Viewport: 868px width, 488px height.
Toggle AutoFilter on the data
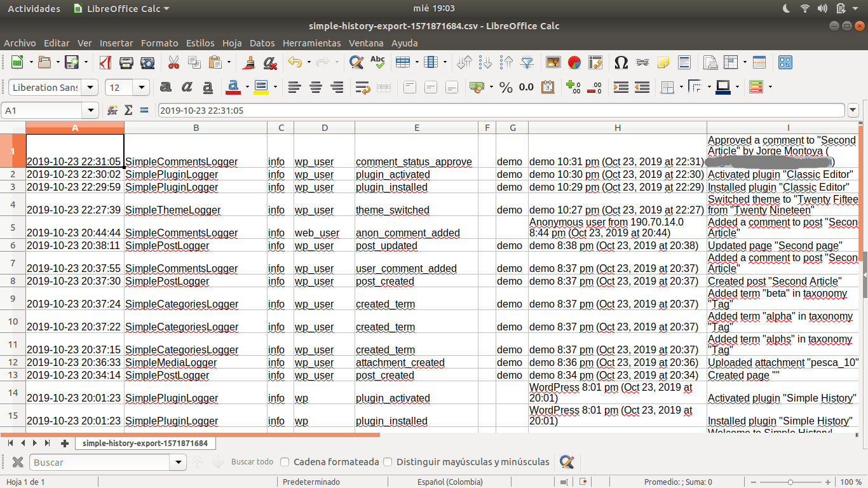pyautogui.click(x=527, y=62)
